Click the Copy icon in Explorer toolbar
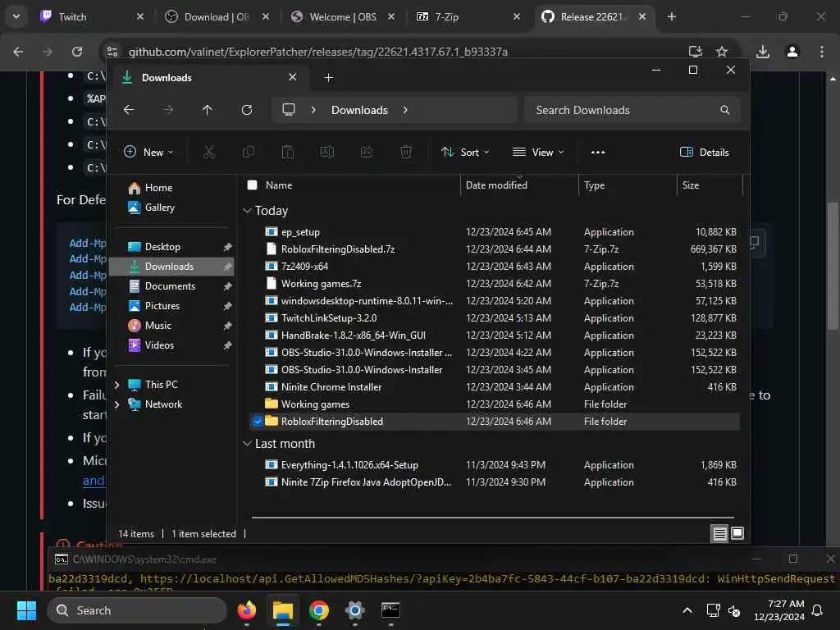 (x=249, y=152)
